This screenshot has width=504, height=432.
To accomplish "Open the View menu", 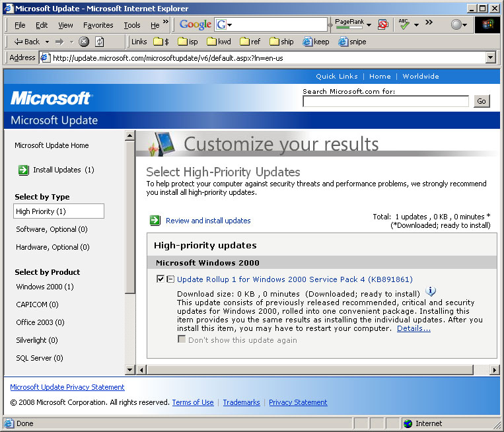I will click(x=65, y=25).
